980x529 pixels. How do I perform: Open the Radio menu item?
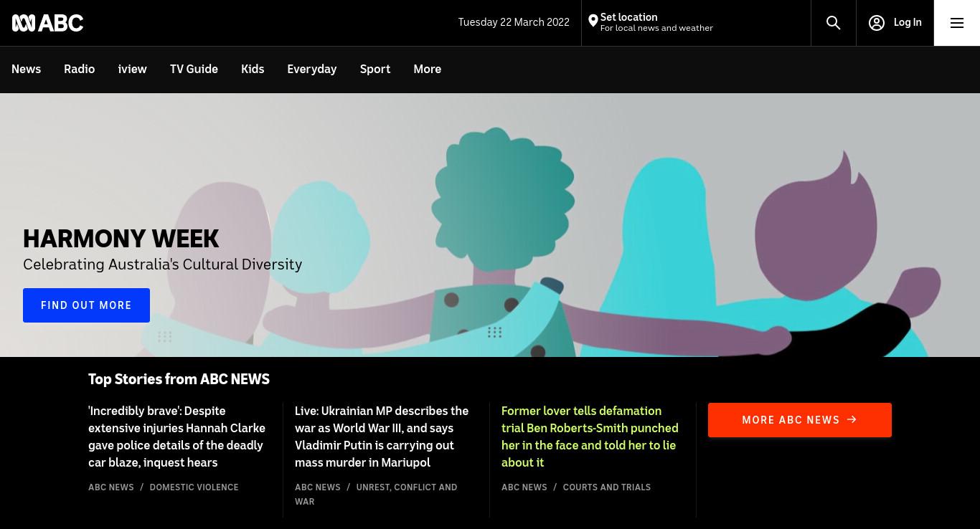point(79,70)
